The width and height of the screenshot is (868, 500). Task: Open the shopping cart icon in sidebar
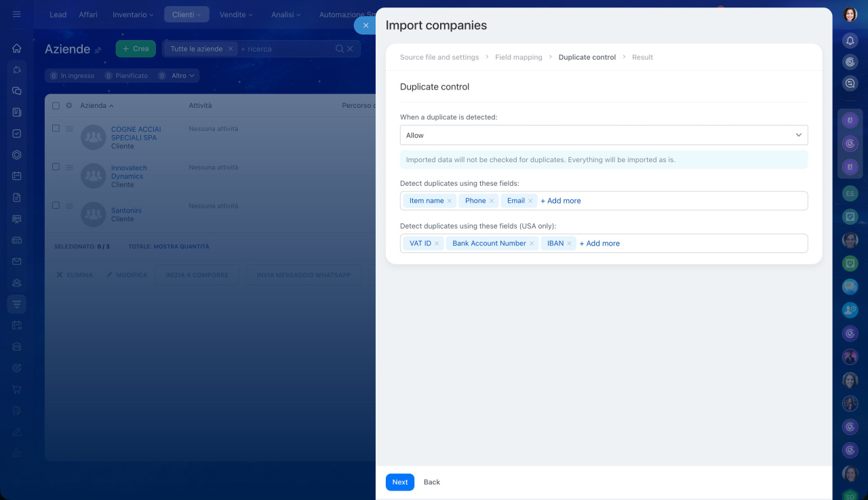(x=17, y=389)
